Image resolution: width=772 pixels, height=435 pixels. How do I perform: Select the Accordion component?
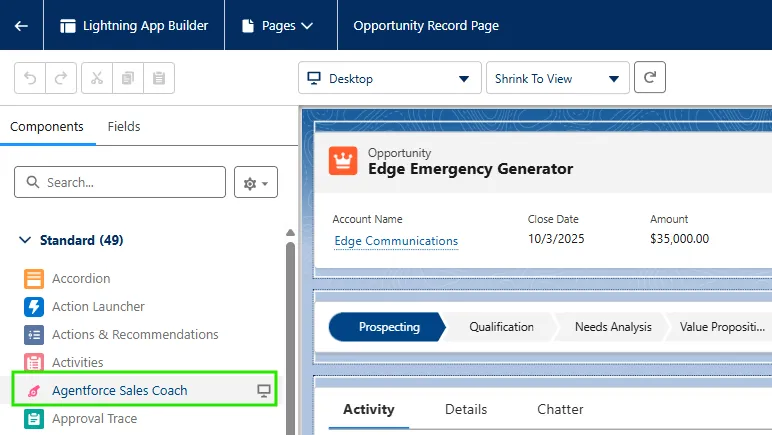point(81,279)
